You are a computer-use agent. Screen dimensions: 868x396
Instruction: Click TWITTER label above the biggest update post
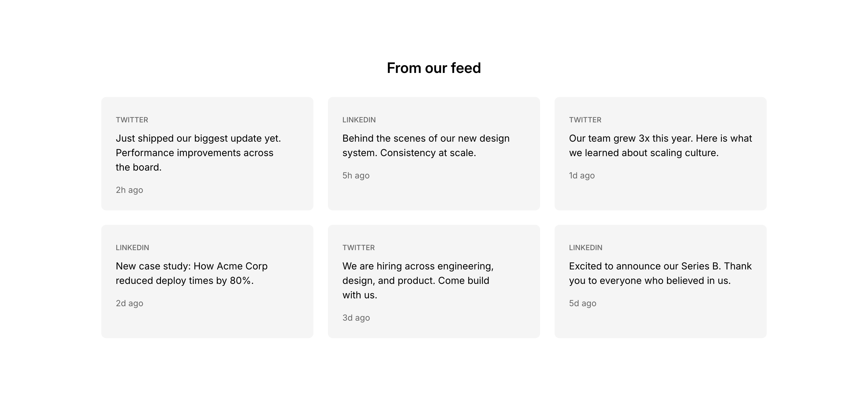[x=132, y=120]
